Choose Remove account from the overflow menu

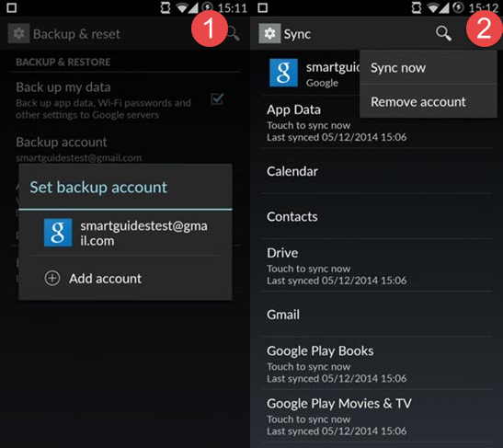tap(429, 102)
